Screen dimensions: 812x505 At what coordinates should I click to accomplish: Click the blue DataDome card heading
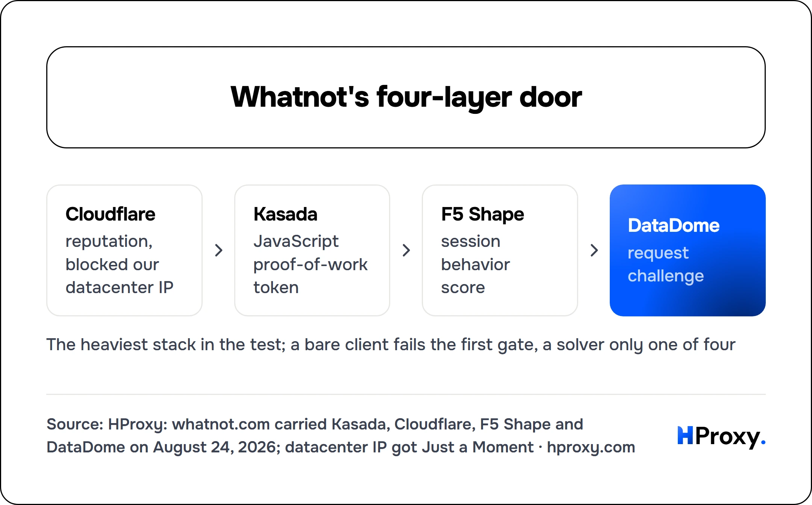[x=674, y=225]
